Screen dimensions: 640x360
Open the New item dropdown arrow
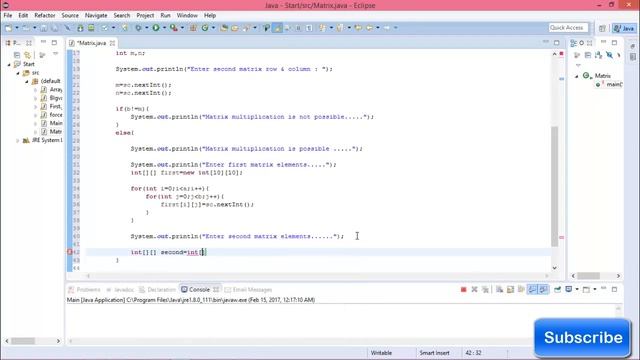pos(17,28)
